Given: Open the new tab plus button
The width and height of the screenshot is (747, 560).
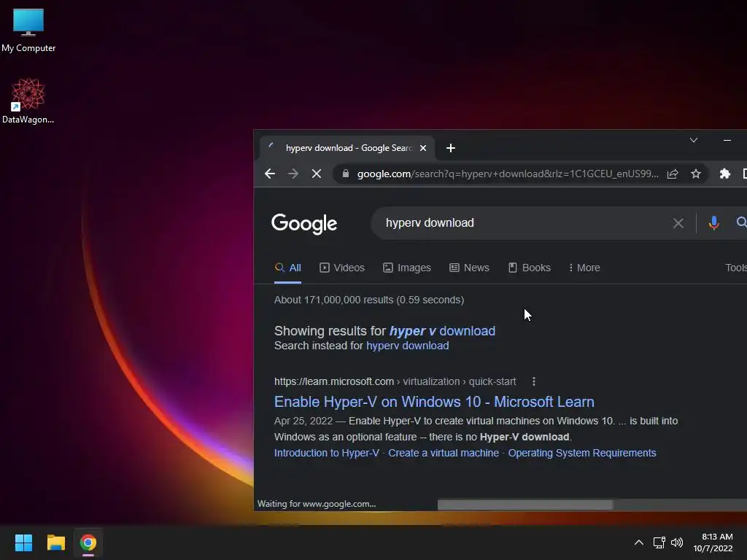Looking at the screenshot, I should coord(451,148).
